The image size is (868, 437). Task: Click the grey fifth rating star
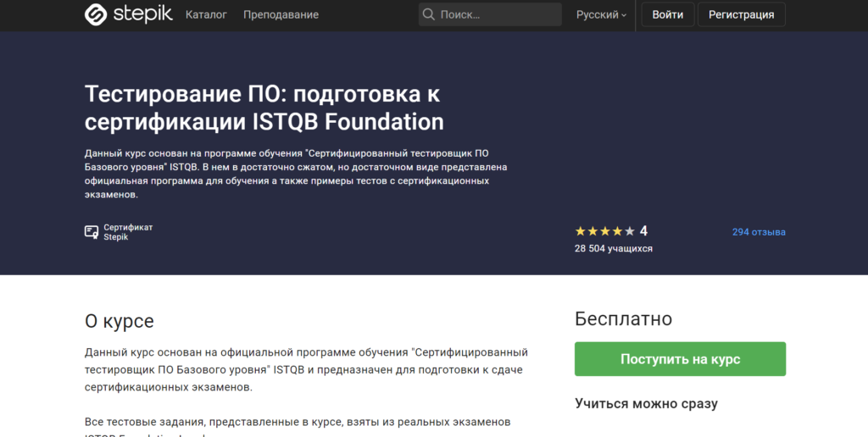click(x=629, y=231)
